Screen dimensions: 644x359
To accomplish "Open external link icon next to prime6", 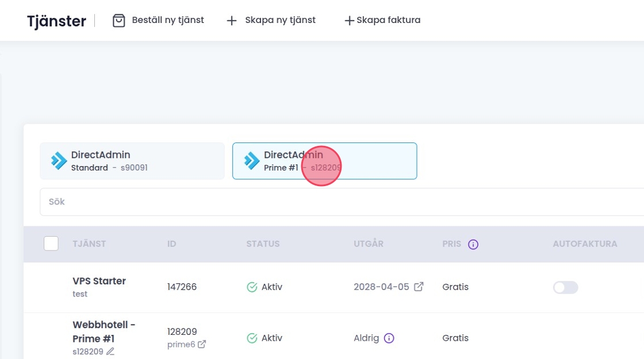I will click(202, 345).
